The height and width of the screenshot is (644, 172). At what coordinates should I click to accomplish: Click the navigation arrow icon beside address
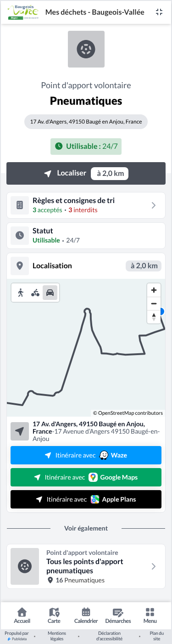click(20, 432)
